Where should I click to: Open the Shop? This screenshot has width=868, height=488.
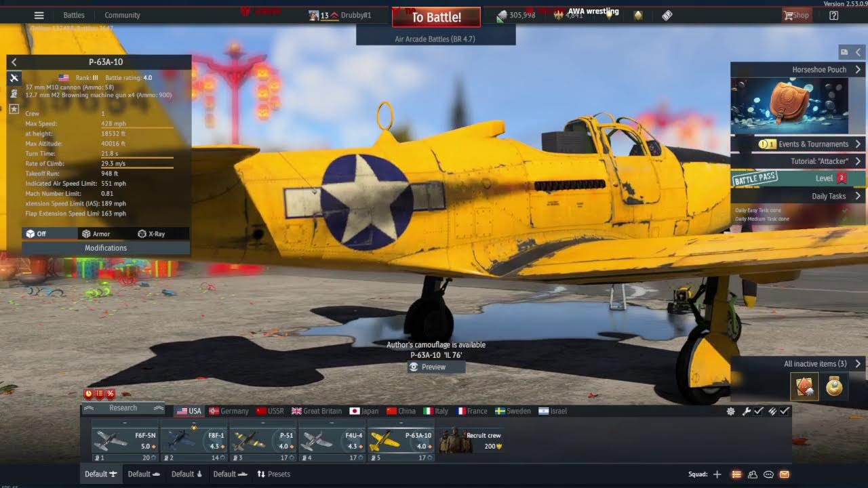tap(796, 15)
